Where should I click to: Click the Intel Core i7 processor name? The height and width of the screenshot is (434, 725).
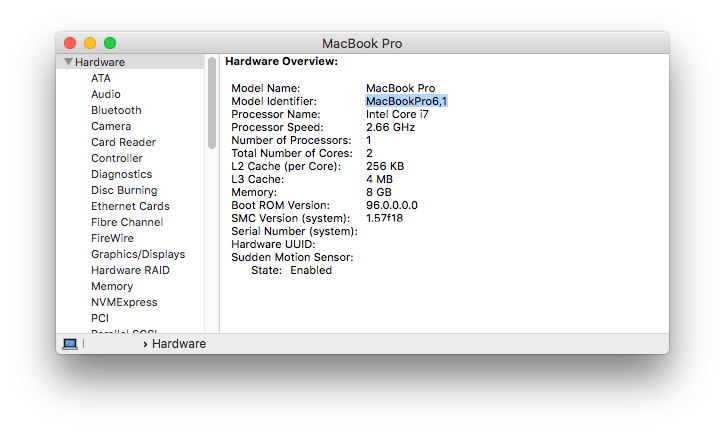click(397, 114)
